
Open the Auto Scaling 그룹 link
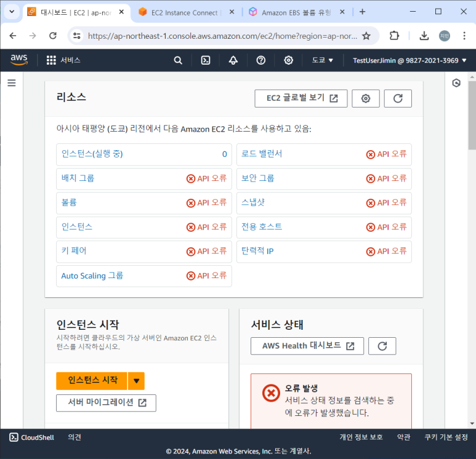pyautogui.click(x=92, y=276)
